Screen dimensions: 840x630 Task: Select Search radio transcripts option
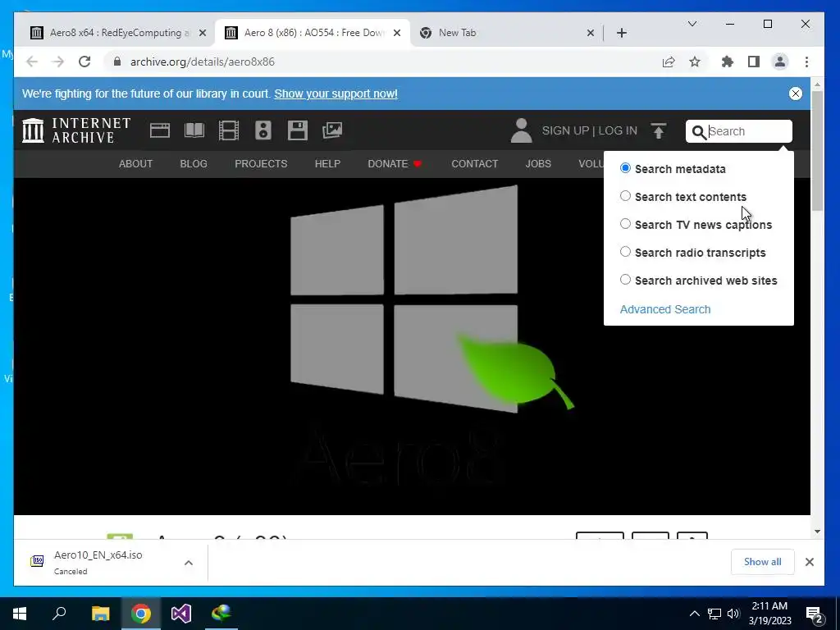click(625, 252)
